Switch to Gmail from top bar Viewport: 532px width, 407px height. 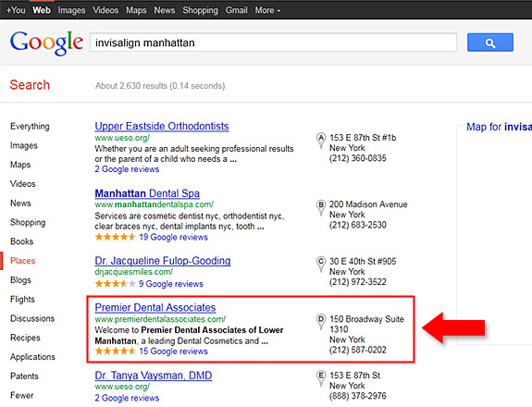(x=237, y=10)
